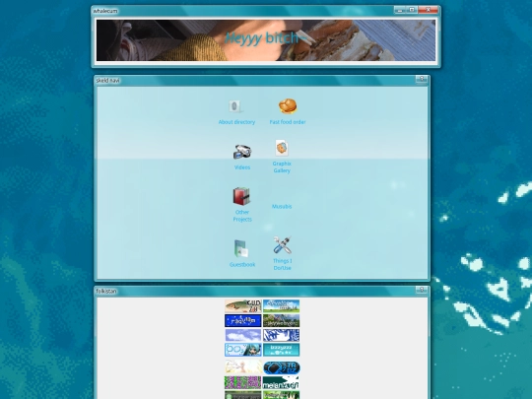The height and width of the screenshot is (399, 532).
Task: Close the whalecum window
Action: click(428, 10)
